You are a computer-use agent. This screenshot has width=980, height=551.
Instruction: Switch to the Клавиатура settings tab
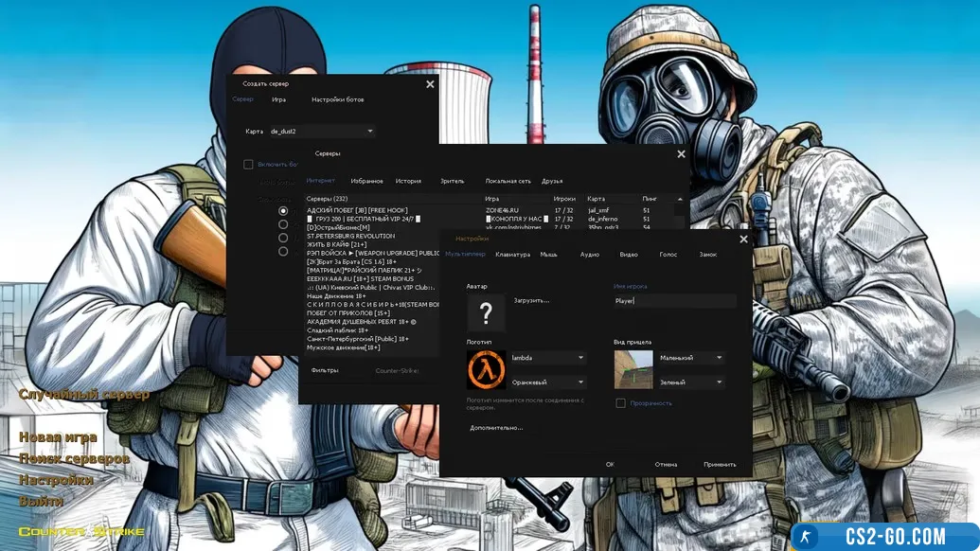tap(512, 255)
